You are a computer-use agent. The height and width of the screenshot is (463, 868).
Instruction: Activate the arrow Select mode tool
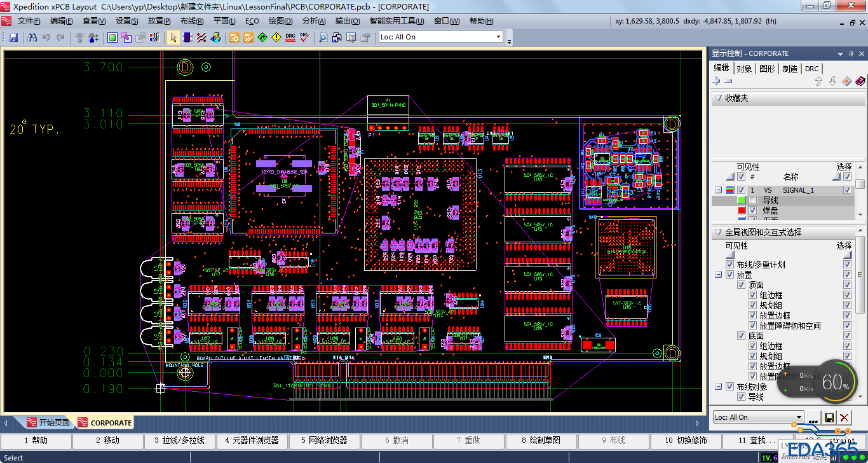pyautogui.click(x=173, y=38)
